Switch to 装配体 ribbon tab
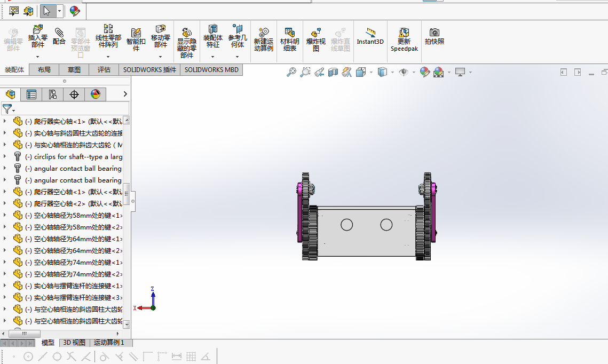The width and height of the screenshot is (608, 364). click(14, 70)
